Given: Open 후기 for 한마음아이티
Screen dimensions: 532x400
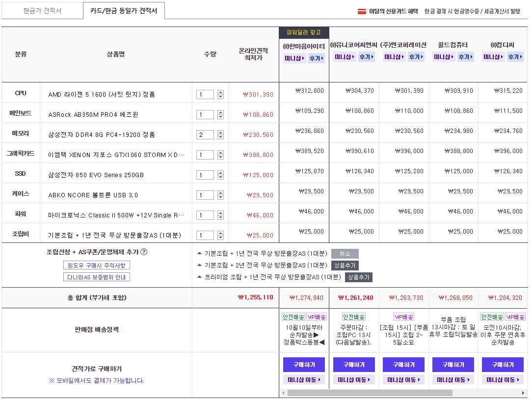Looking at the screenshot, I should pyautogui.click(x=316, y=58).
